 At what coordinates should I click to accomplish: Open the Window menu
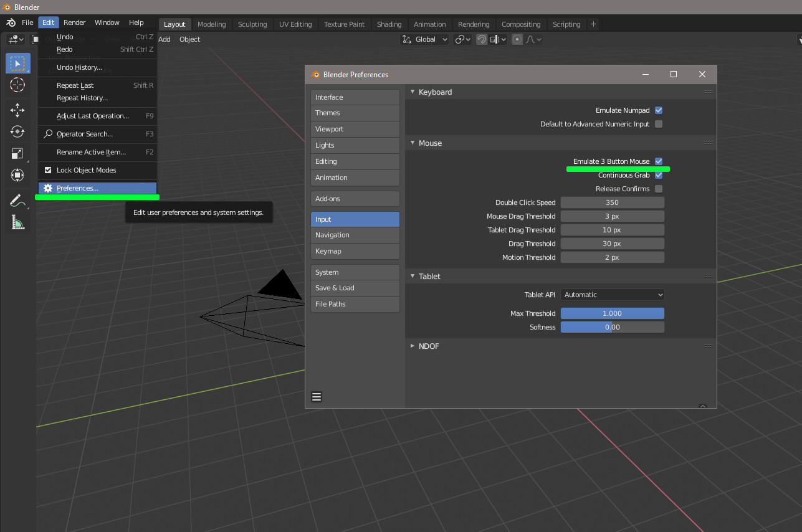pos(107,22)
